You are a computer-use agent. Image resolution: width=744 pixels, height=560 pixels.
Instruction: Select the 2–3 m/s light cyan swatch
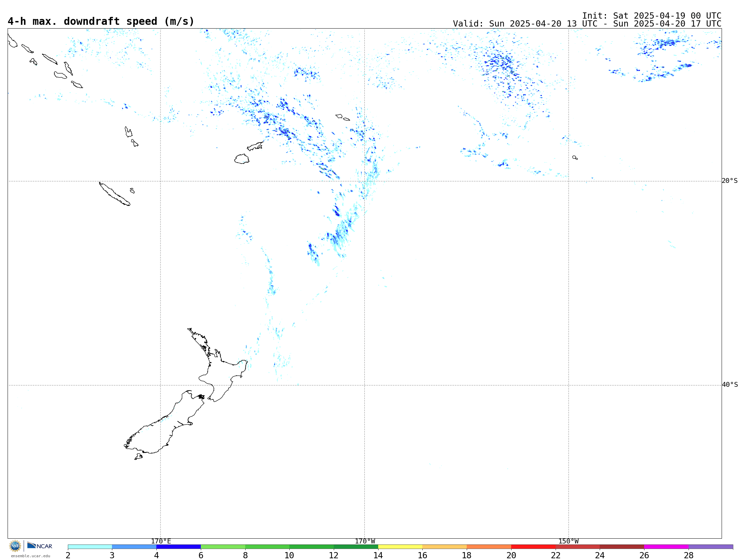click(x=90, y=547)
